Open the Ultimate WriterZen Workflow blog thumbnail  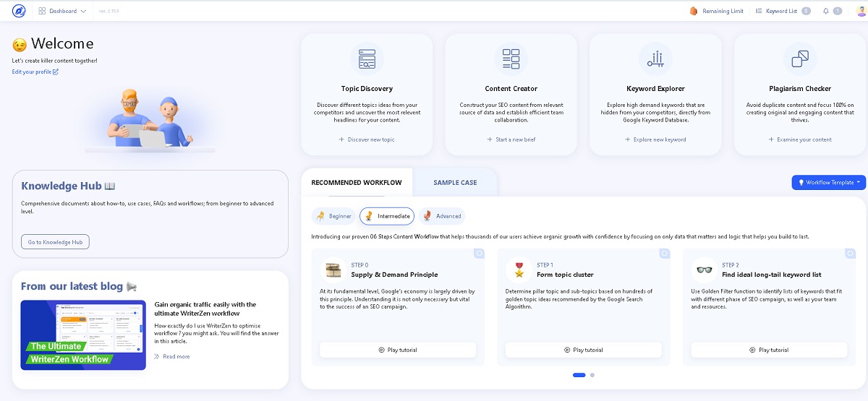click(83, 335)
